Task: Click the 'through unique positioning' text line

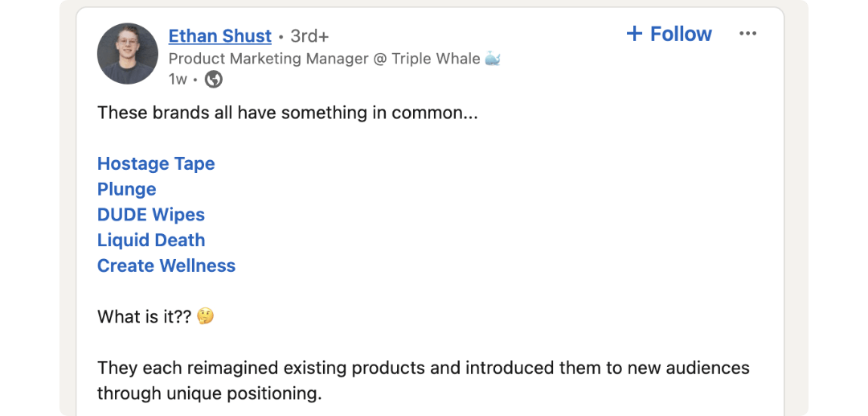Action: pyautogui.click(x=209, y=393)
